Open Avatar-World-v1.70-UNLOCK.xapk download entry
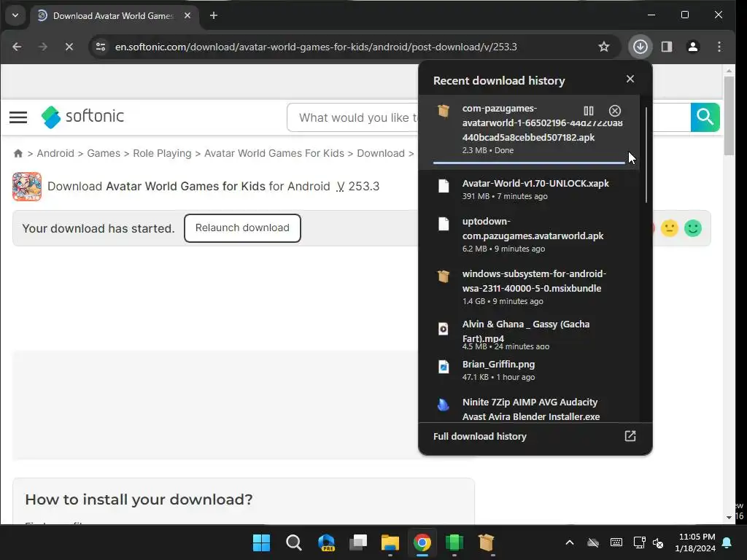Viewport: 747px width, 560px height. coord(529,189)
